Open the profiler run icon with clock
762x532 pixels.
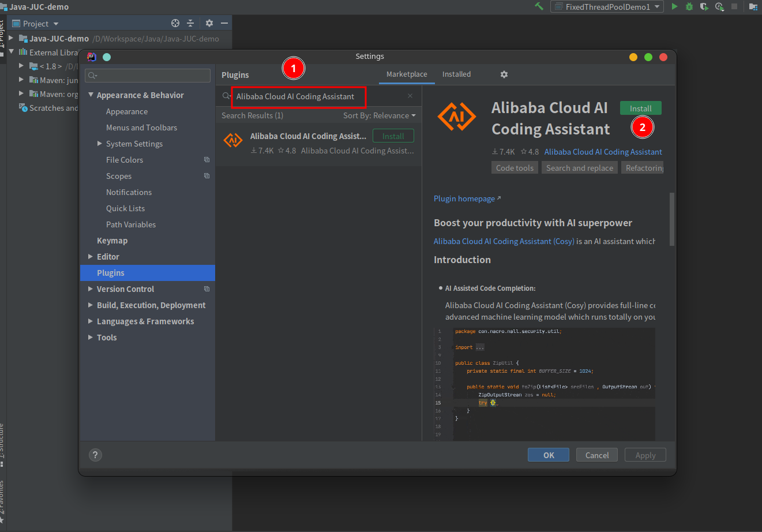point(719,6)
